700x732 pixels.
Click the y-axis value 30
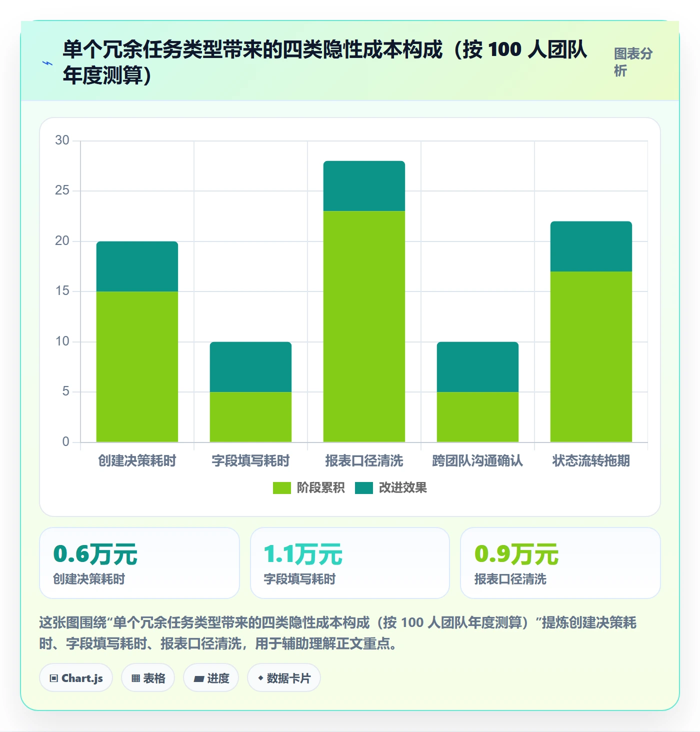[x=62, y=140]
